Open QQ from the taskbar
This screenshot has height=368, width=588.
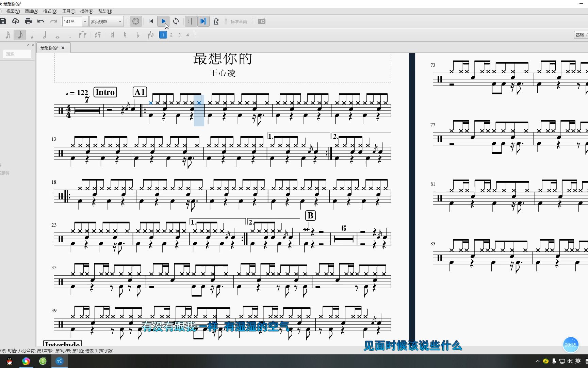(x=10, y=361)
